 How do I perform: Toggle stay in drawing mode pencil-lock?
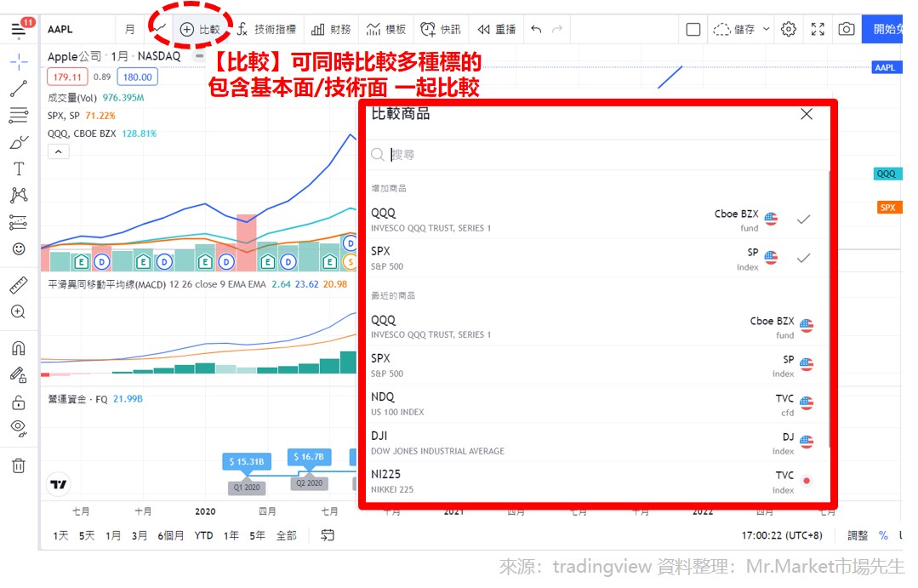click(x=19, y=374)
